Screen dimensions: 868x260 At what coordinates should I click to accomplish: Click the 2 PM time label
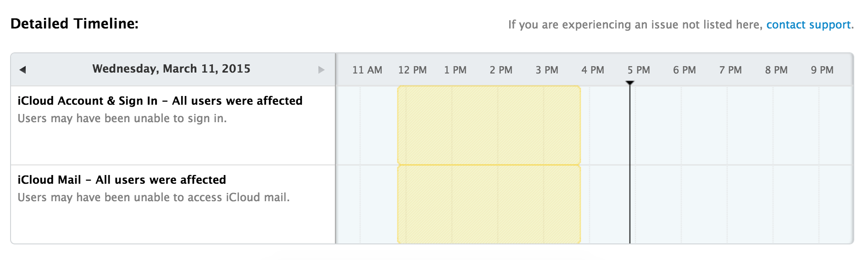(x=501, y=70)
